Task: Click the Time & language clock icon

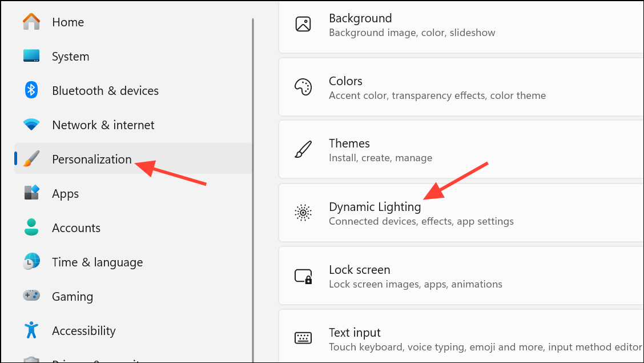Action: [x=31, y=262]
